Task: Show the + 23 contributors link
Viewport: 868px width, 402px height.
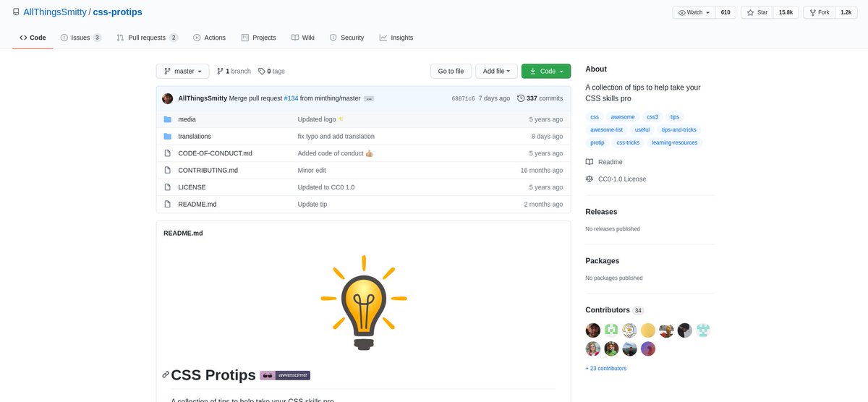Action: (x=606, y=369)
